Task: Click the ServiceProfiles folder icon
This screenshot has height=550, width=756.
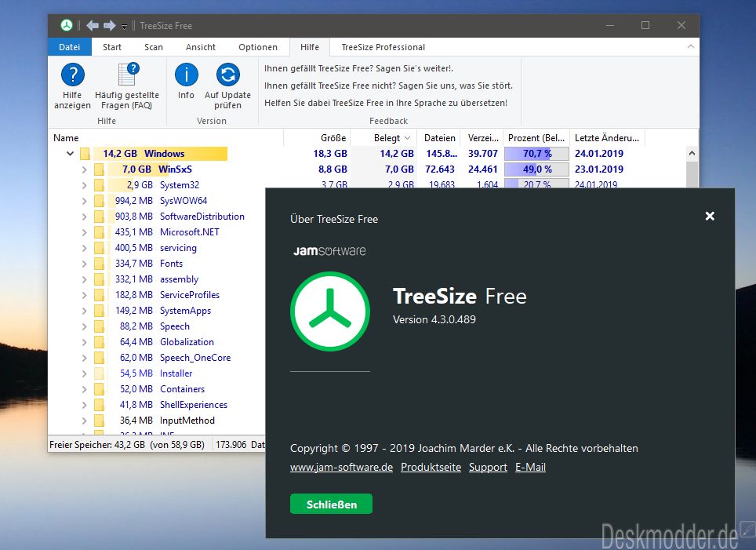Action: (x=100, y=295)
